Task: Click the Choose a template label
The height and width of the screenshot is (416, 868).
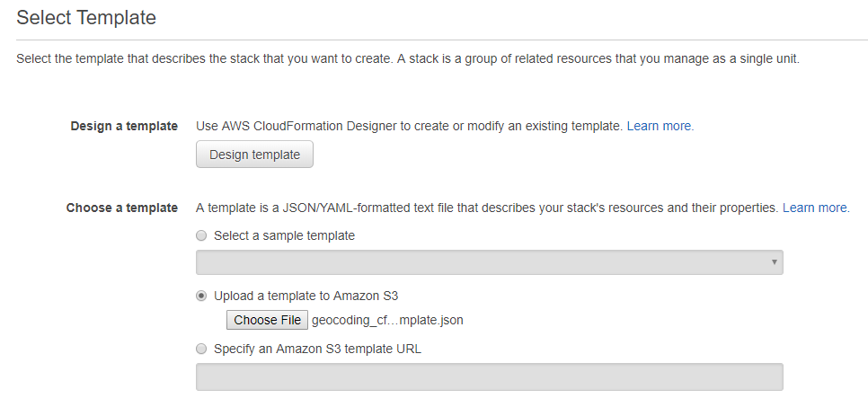Action: point(122,208)
